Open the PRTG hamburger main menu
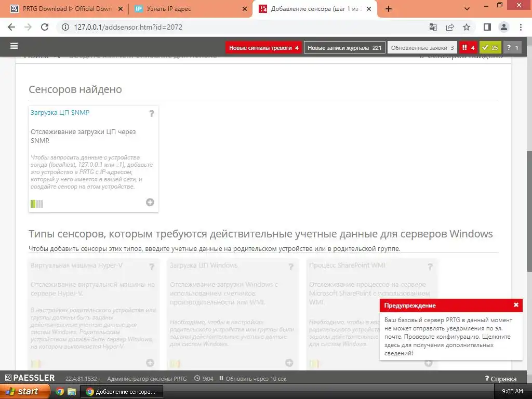Image resolution: width=532 pixels, height=399 pixels. (14, 46)
